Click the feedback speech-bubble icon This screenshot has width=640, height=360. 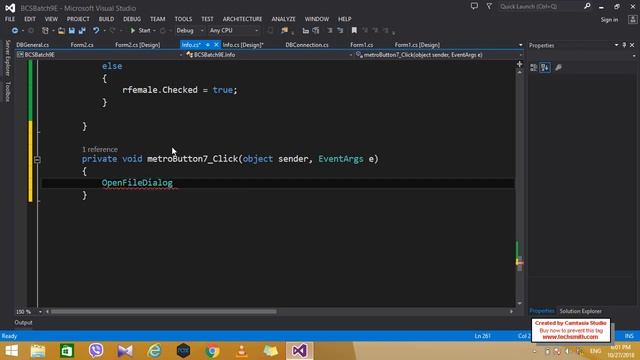[474, 7]
